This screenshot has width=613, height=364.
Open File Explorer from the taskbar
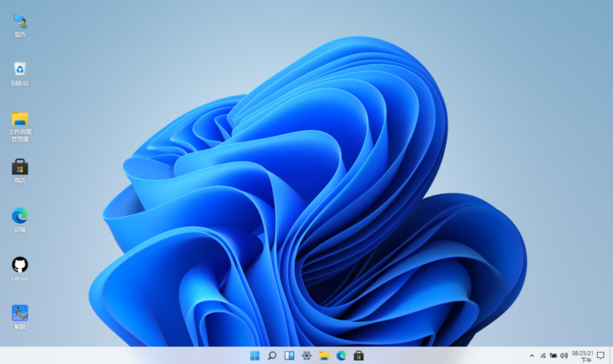[324, 355]
